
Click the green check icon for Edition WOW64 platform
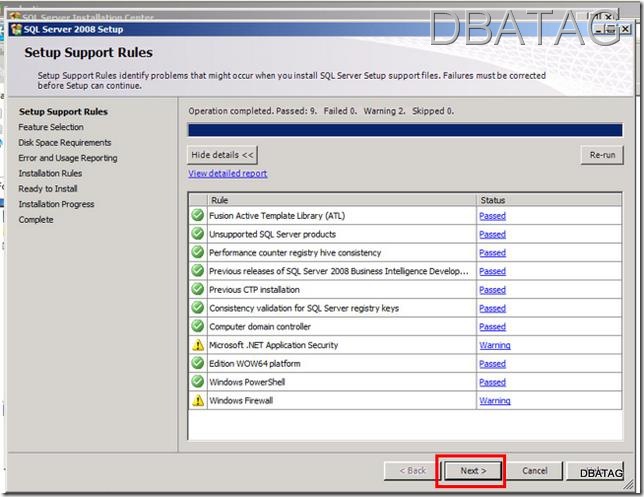[197, 364]
